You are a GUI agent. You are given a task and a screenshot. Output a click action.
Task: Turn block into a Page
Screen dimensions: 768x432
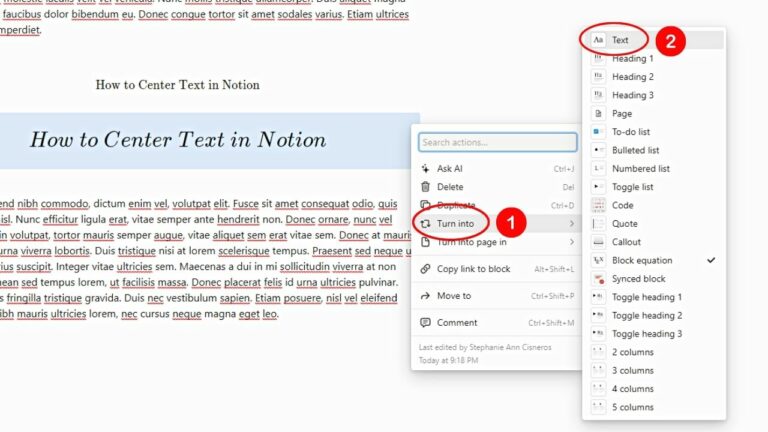pos(654,114)
